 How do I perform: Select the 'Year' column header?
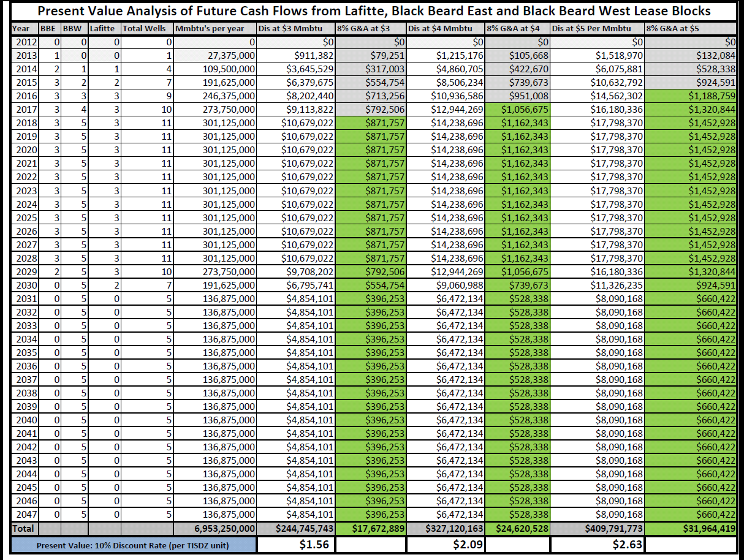pyautogui.click(x=25, y=28)
